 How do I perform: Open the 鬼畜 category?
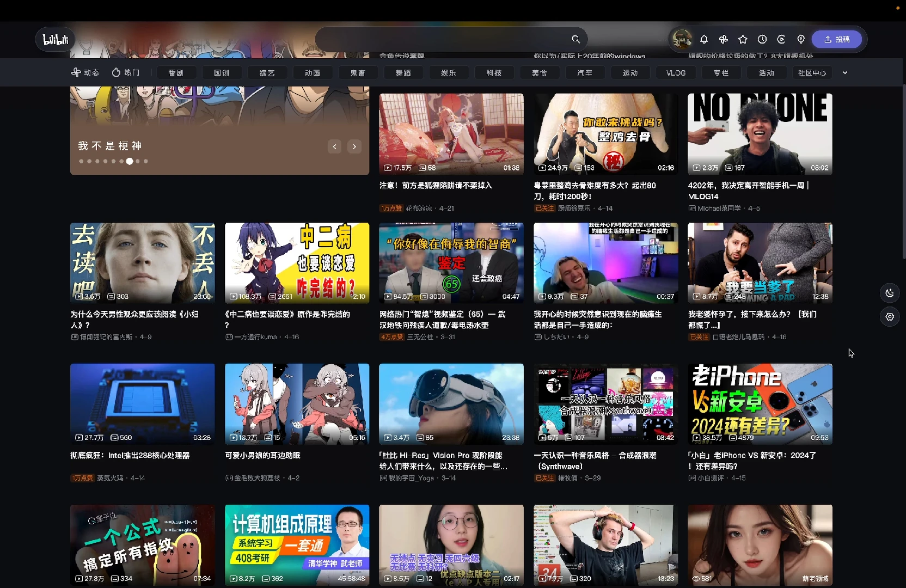pos(358,73)
